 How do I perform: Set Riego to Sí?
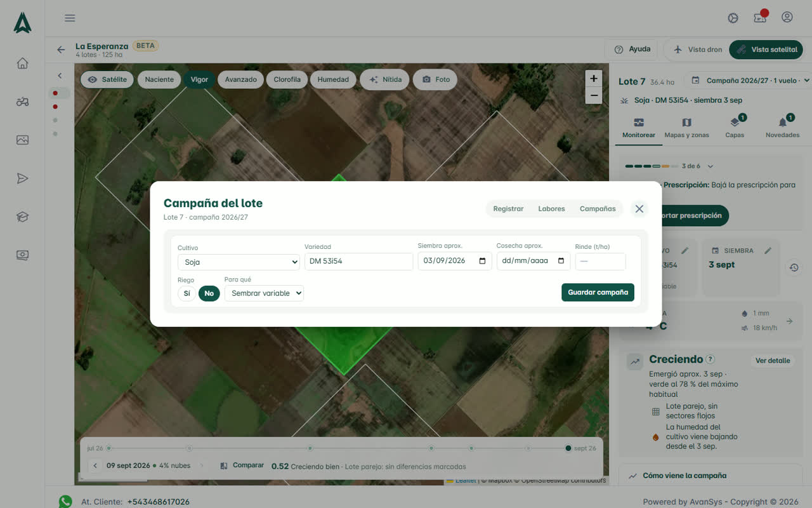coord(187,293)
